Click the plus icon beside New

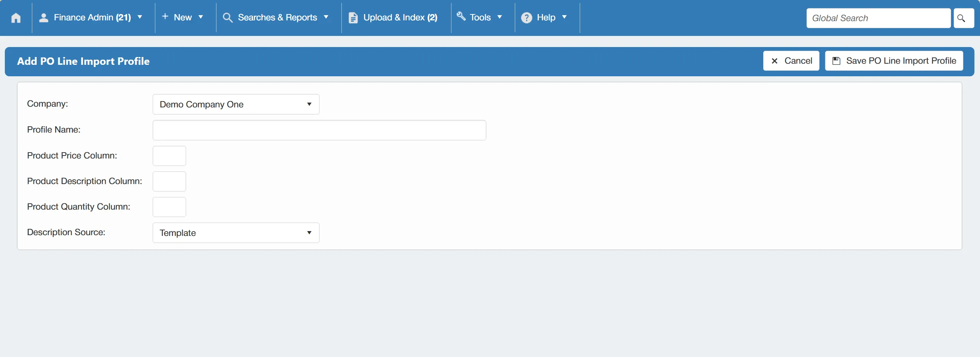[165, 16]
